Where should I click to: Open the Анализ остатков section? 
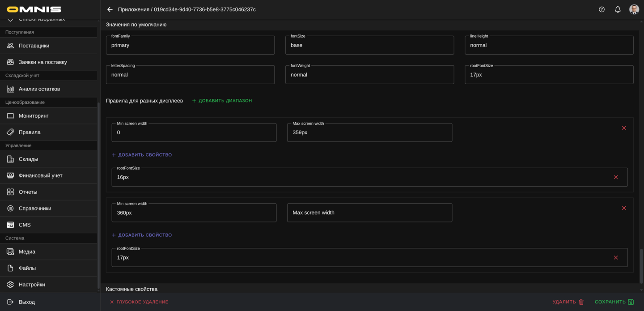(x=38, y=89)
